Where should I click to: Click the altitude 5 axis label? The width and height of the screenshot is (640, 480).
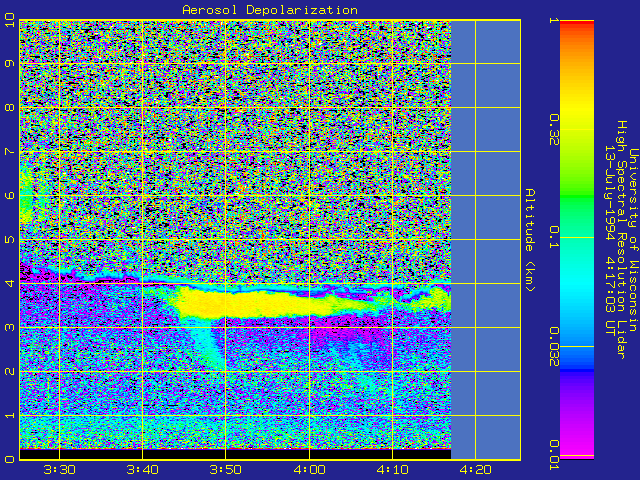(9, 239)
